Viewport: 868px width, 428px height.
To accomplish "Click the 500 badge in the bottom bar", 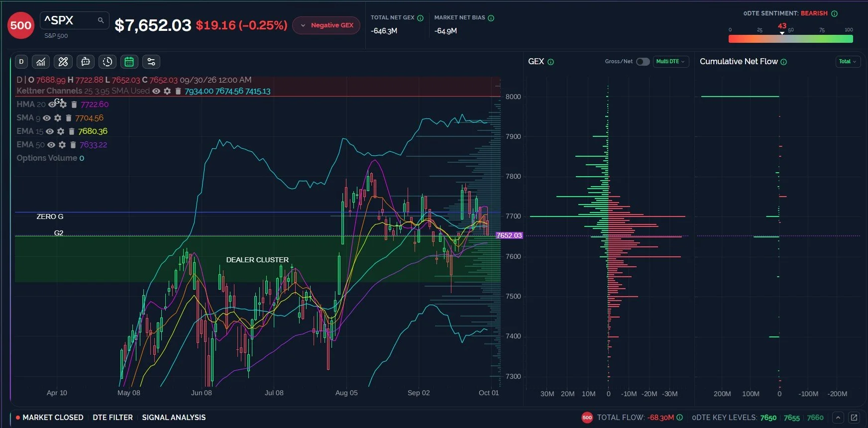I will pyautogui.click(x=587, y=418).
